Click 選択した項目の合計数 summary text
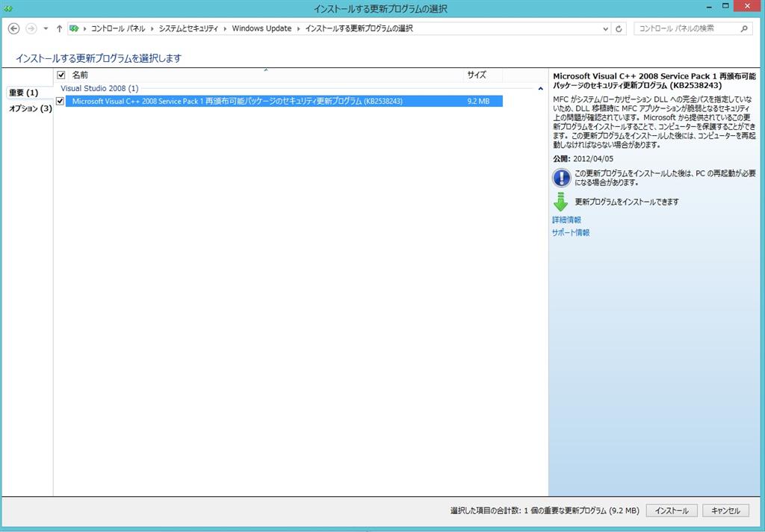Screen dimensions: 765x532 [545, 510]
